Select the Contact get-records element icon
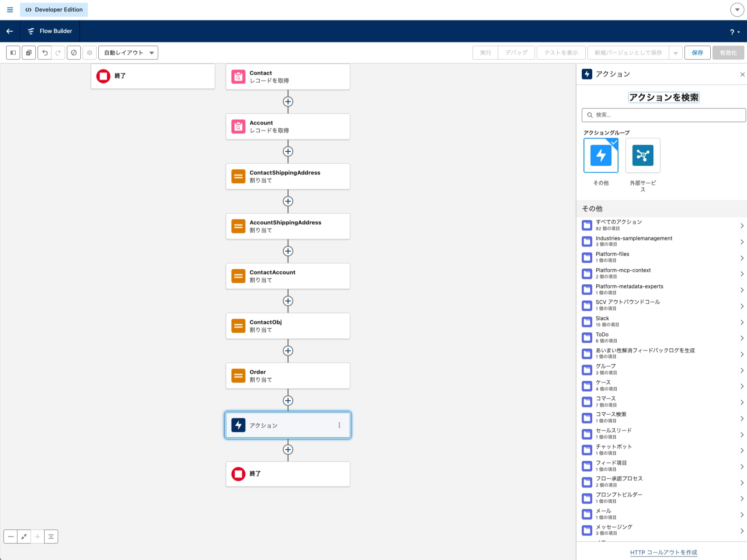 point(238,77)
